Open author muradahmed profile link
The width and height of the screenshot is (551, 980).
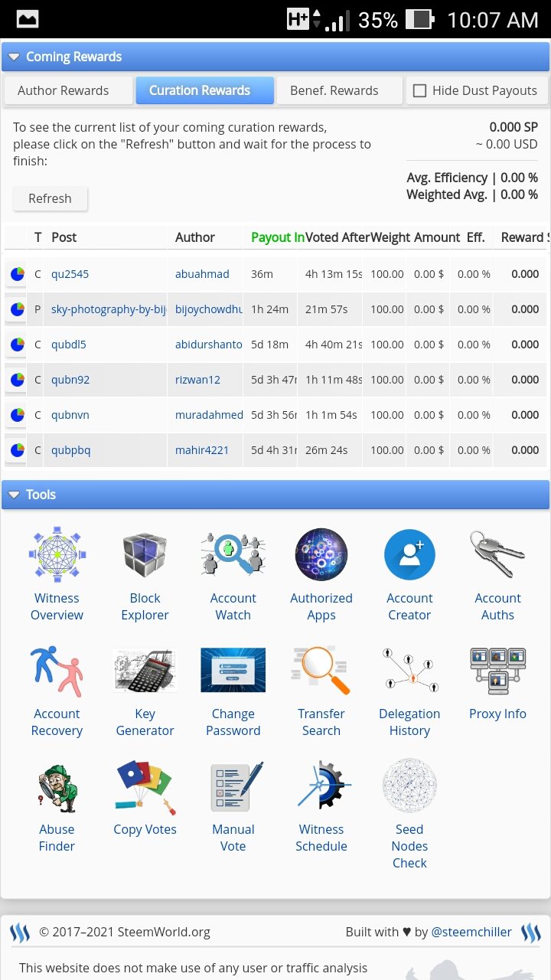(209, 415)
